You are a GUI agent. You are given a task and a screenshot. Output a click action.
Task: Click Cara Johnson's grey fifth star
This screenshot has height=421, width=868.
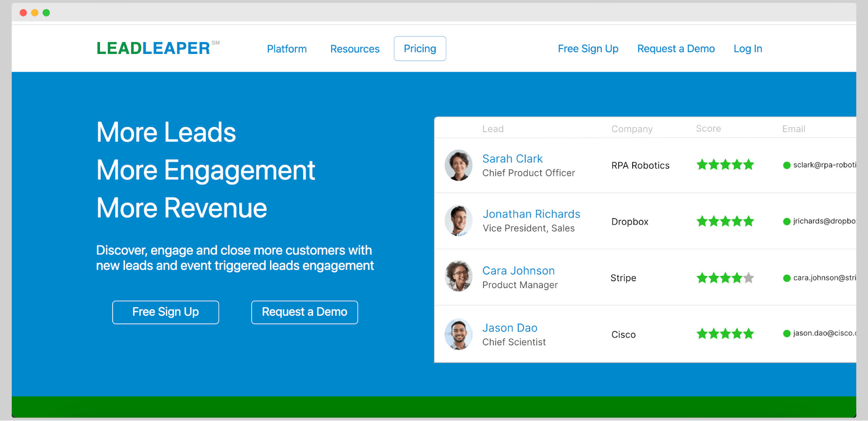(x=749, y=278)
